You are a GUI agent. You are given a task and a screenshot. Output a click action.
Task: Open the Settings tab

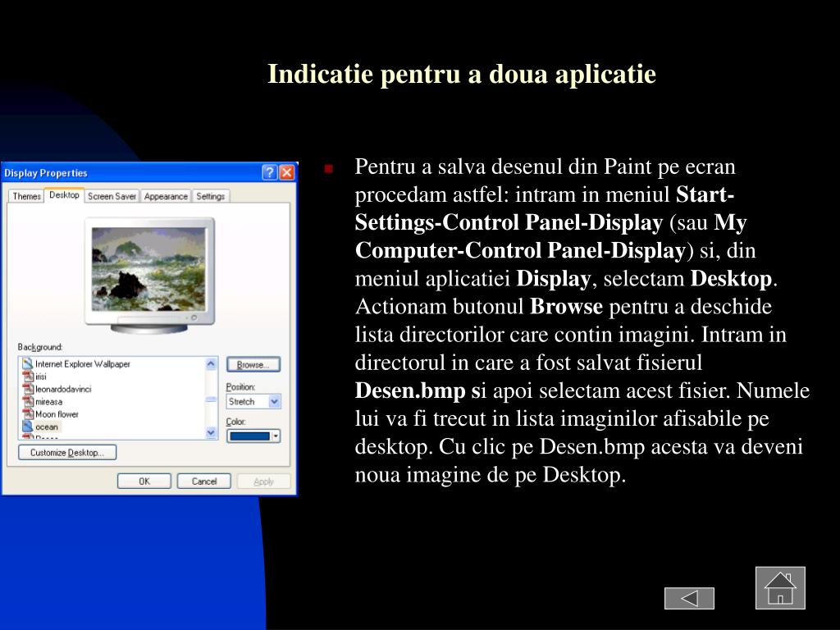[211, 196]
